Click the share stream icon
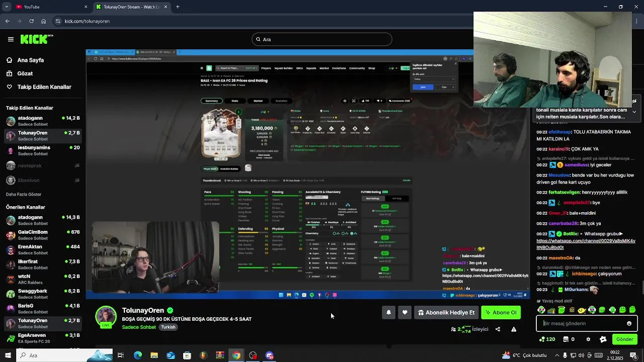The width and height of the screenshot is (644, 362). point(498,329)
